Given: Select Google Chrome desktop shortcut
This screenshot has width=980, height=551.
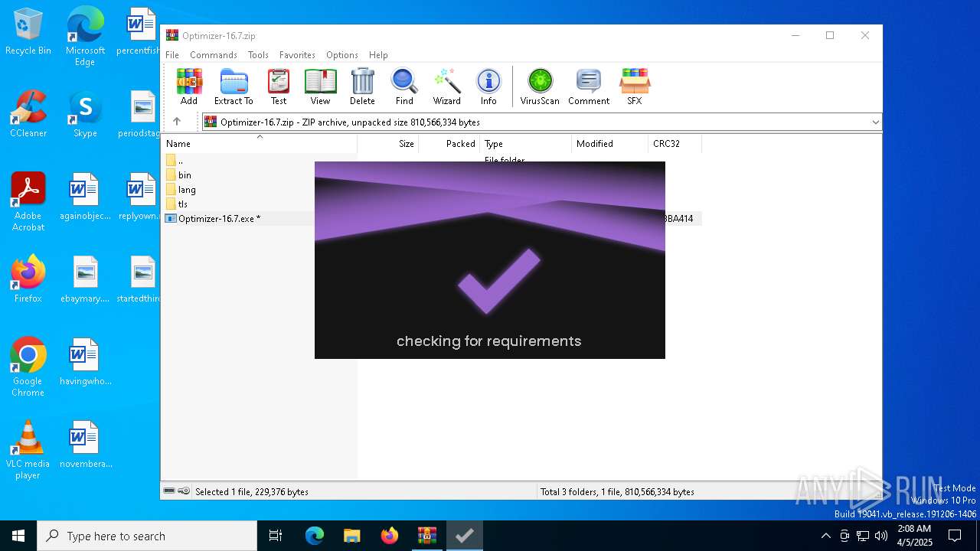Looking at the screenshot, I should tap(28, 367).
